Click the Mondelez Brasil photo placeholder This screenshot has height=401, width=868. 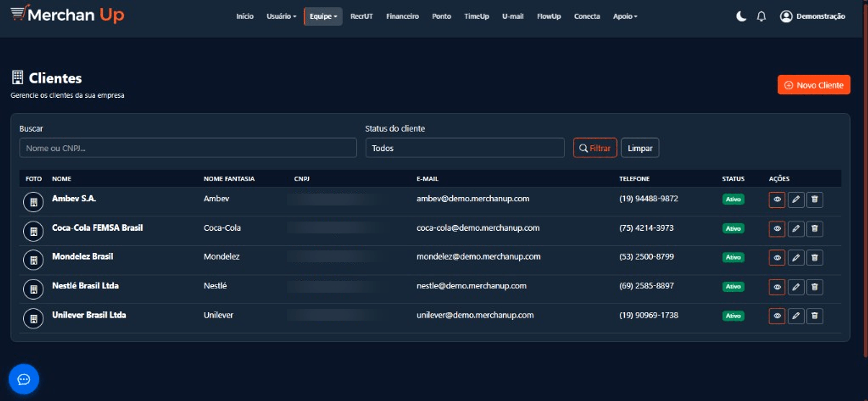point(33,260)
